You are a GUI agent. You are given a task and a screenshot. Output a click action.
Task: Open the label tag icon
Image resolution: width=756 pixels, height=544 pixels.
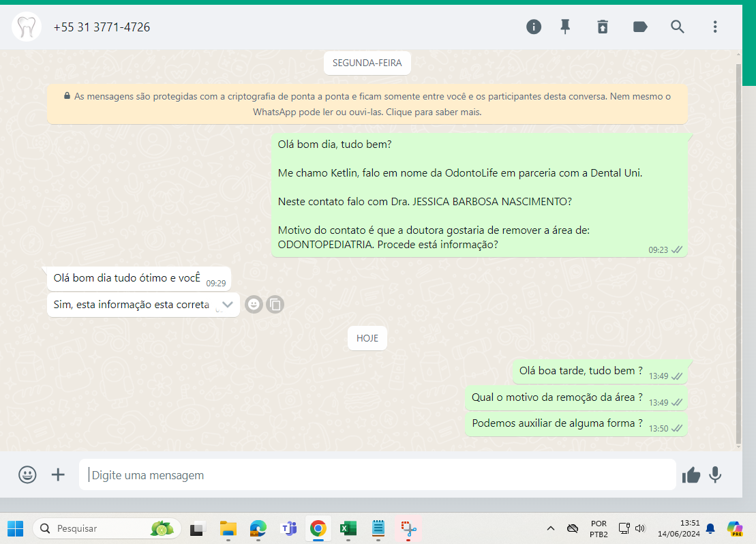(x=640, y=27)
